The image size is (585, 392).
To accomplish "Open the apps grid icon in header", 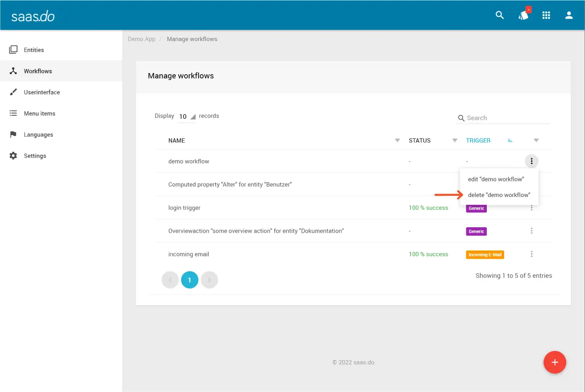I will [x=546, y=15].
